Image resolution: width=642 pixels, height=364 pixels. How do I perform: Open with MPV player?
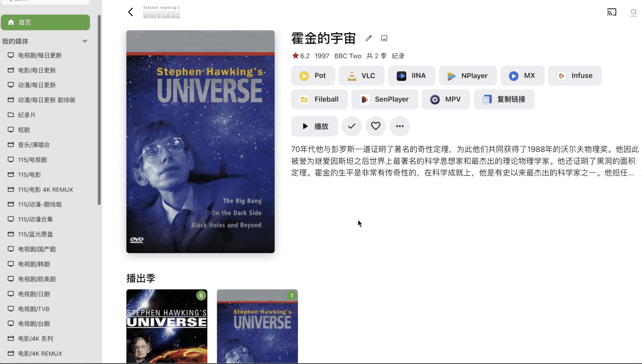point(446,99)
